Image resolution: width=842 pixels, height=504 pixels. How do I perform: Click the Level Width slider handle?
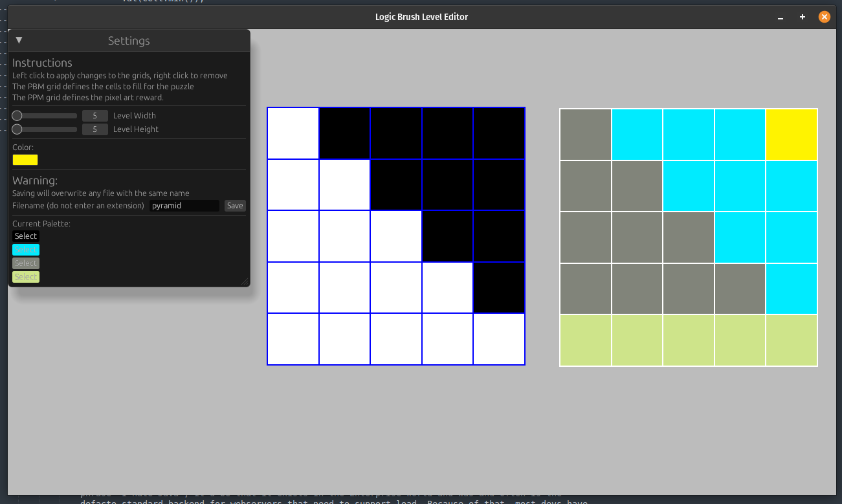pos(17,116)
